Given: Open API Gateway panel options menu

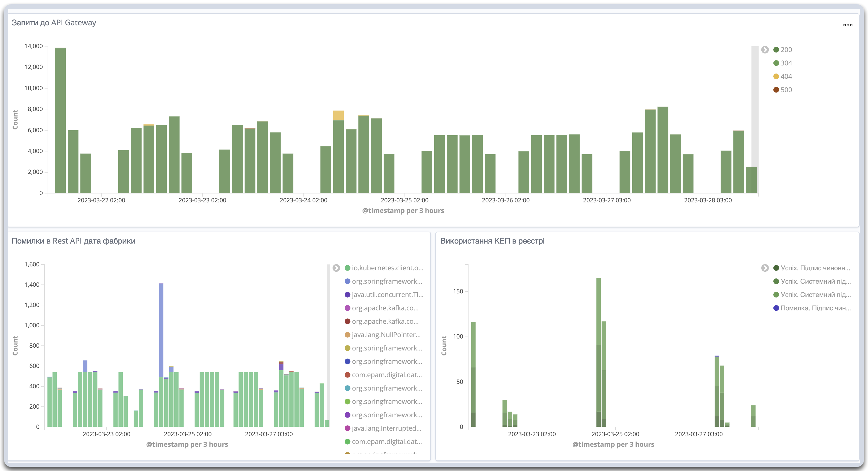Looking at the screenshot, I should coord(847,25).
